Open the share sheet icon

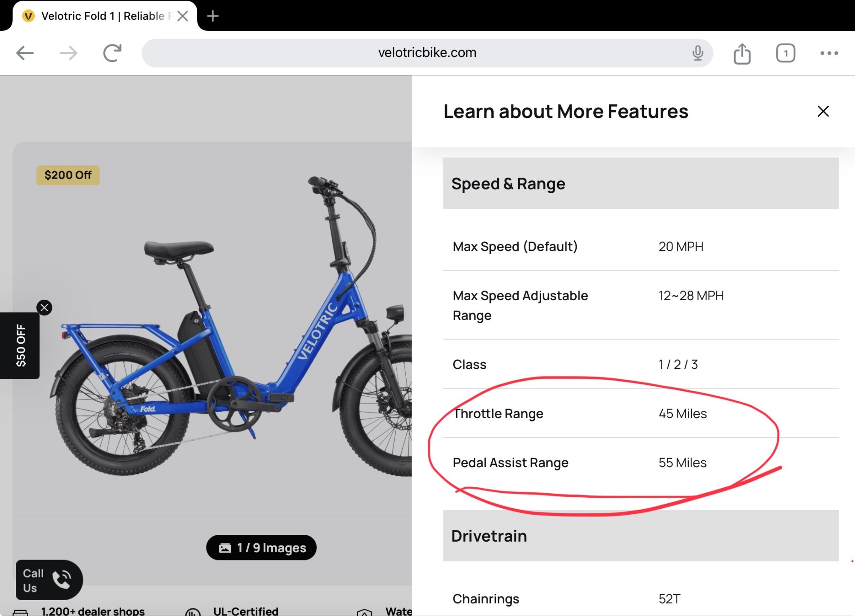(x=742, y=53)
